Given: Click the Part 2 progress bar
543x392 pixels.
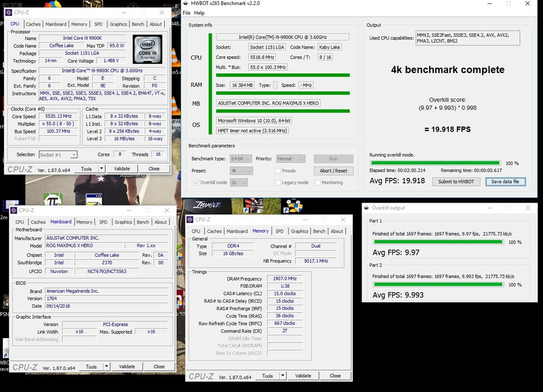Looking at the screenshot, I should click(x=439, y=285).
